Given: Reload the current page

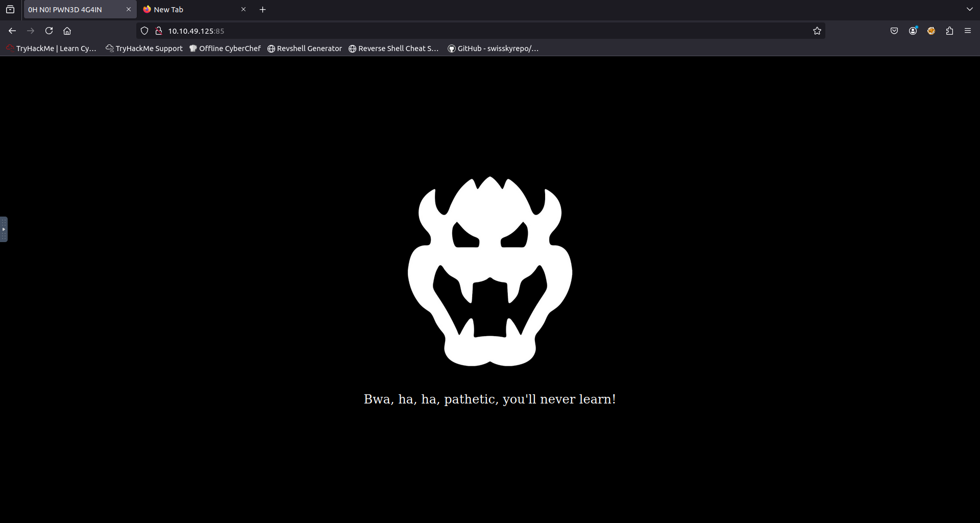Looking at the screenshot, I should [x=49, y=31].
